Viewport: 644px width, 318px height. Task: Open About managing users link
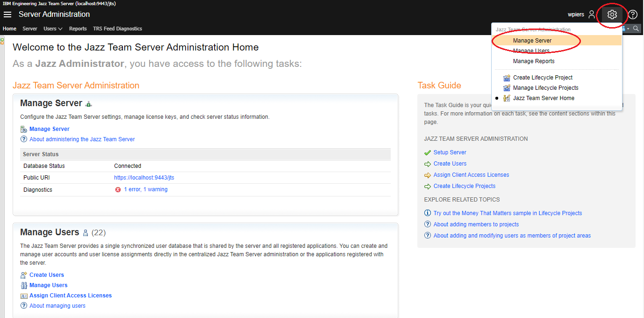[57, 306]
